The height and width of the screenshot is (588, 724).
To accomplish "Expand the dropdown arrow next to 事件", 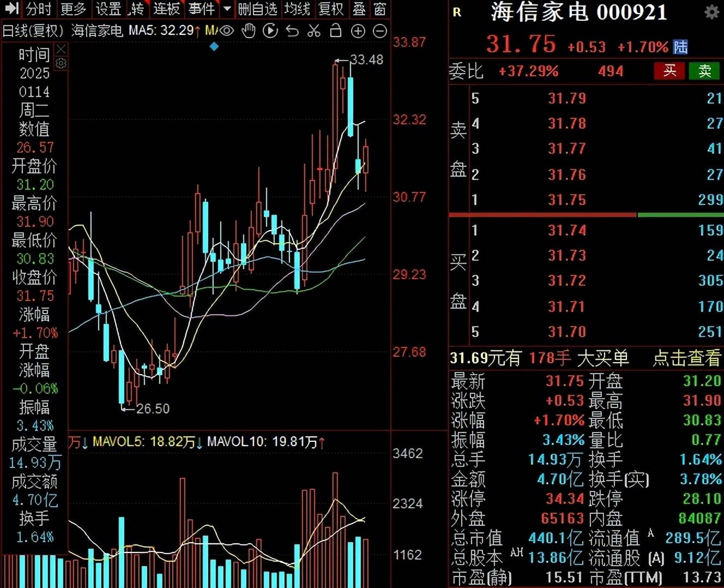I will pyautogui.click(x=227, y=9).
